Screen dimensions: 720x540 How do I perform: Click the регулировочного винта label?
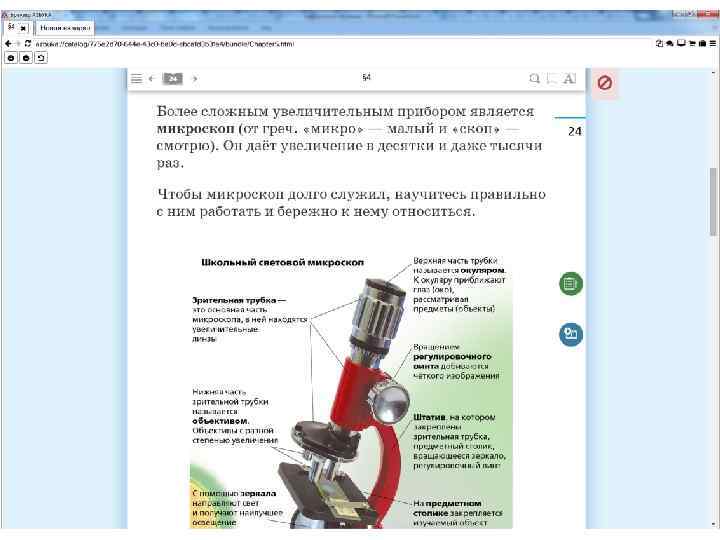[452, 361]
